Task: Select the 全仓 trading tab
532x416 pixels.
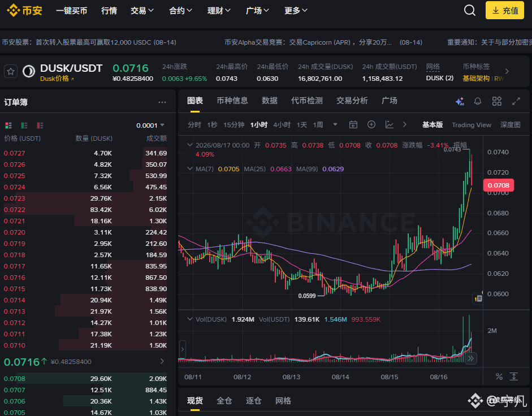Action: click(x=224, y=401)
